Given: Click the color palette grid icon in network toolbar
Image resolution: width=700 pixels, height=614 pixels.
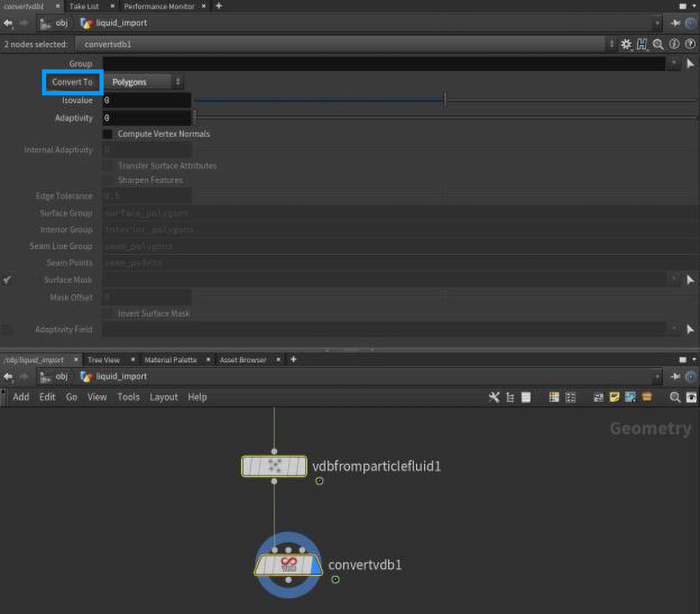Looking at the screenshot, I should pos(554,398).
